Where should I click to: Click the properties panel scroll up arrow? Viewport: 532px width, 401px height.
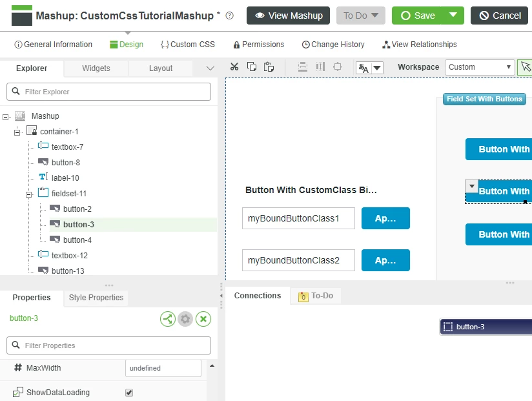click(212, 365)
